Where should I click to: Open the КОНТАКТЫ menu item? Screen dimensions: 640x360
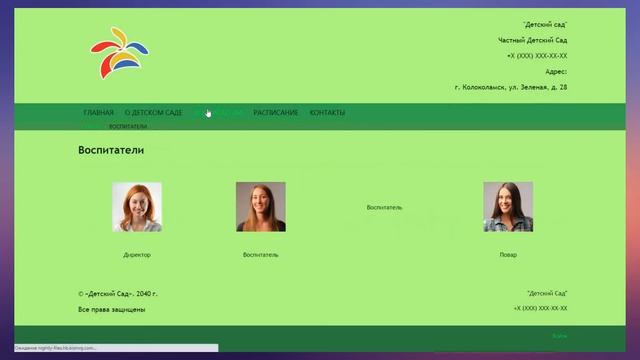pyautogui.click(x=327, y=113)
